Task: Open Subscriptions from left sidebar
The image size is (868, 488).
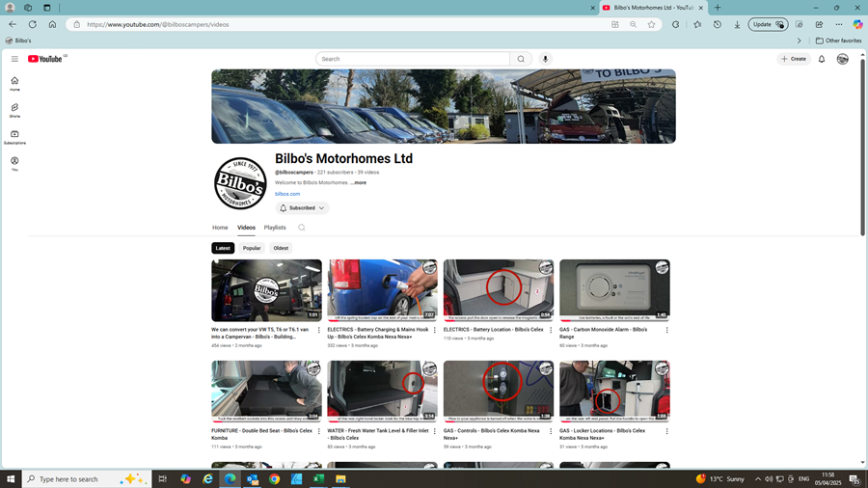Action: click(x=14, y=137)
